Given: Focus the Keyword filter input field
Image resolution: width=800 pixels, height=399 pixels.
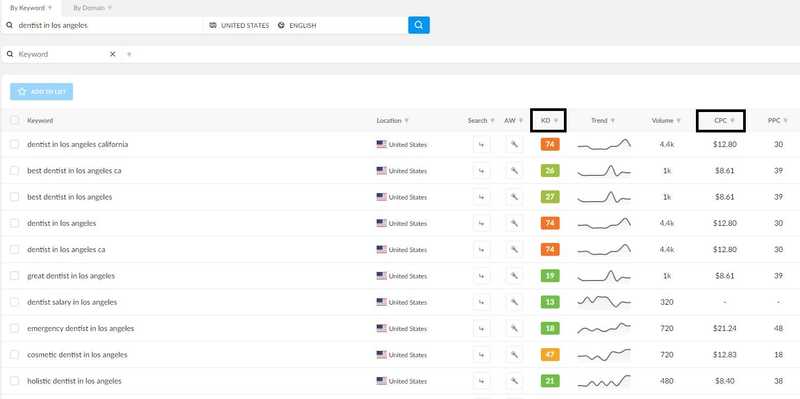Looking at the screenshot, I should click(61, 54).
